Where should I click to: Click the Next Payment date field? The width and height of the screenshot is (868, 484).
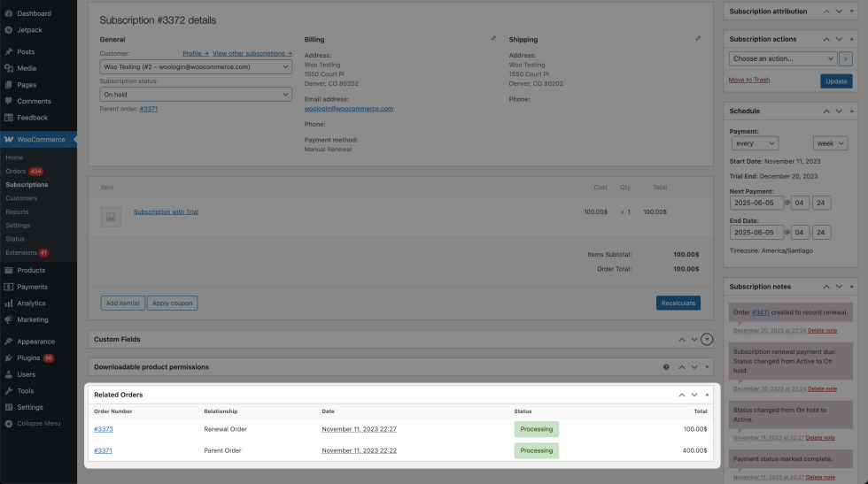click(x=756, y=203)
